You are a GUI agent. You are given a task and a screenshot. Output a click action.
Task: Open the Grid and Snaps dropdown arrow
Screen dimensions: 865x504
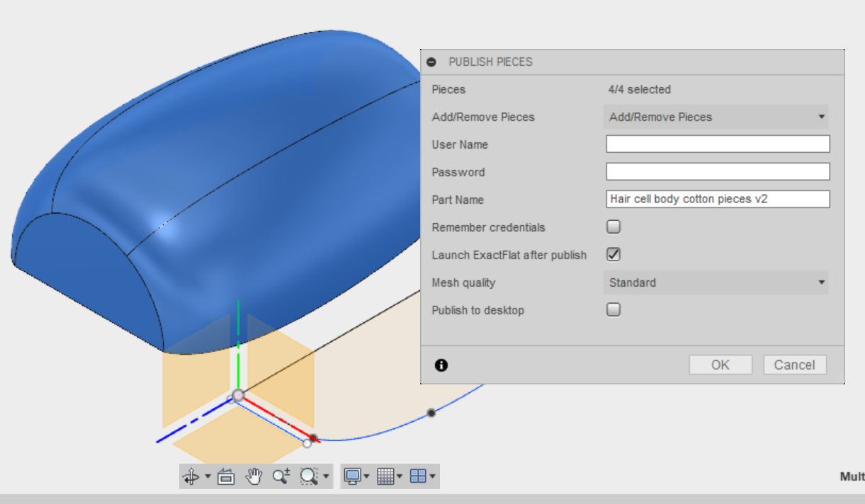399,477
